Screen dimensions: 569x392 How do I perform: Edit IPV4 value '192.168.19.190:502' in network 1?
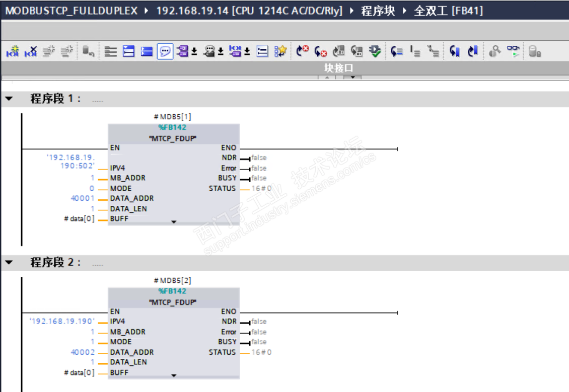(x=71, y=162)
